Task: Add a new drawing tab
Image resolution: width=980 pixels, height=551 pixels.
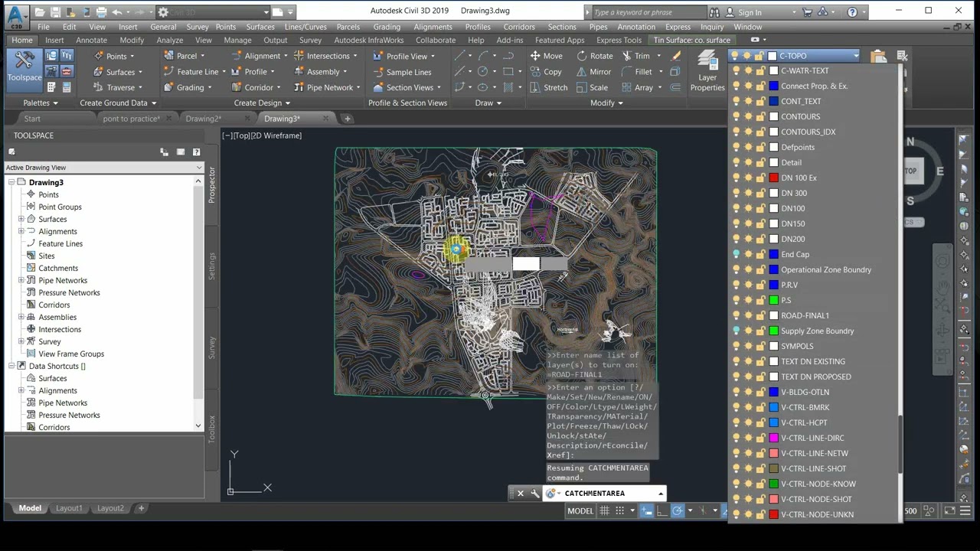Action: click(347, 119)
